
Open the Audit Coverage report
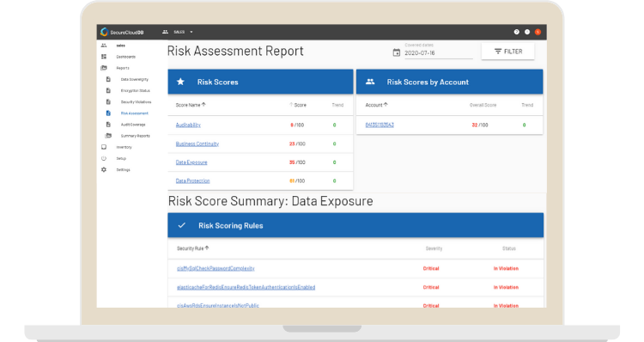point(133,125)
